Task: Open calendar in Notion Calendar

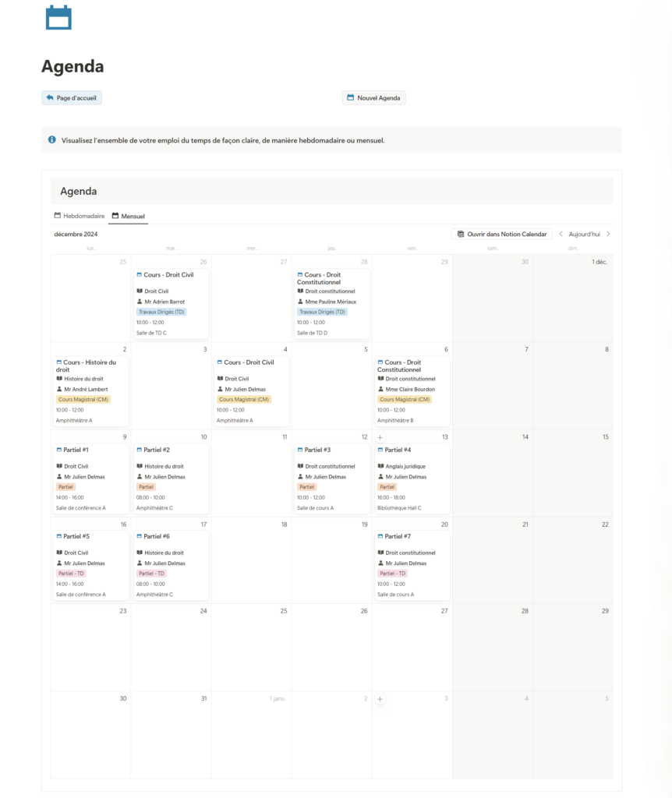Action: tap(501, 234)
